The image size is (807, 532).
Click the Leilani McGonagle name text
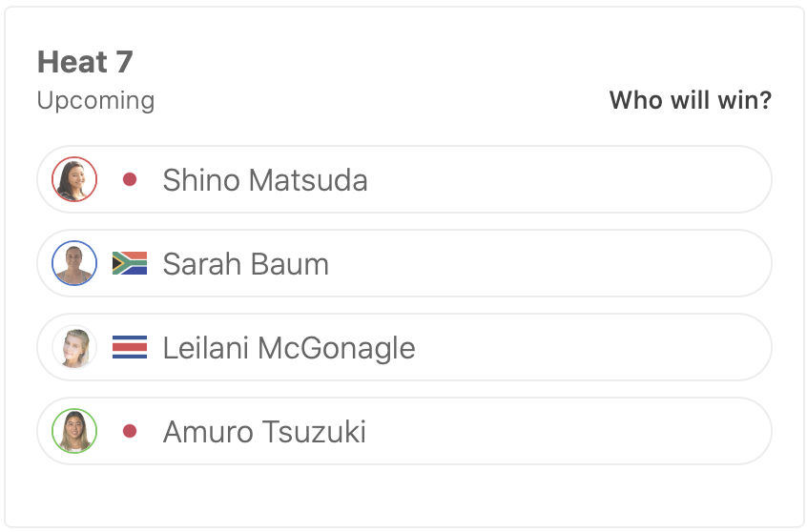(x=289, y=347)
